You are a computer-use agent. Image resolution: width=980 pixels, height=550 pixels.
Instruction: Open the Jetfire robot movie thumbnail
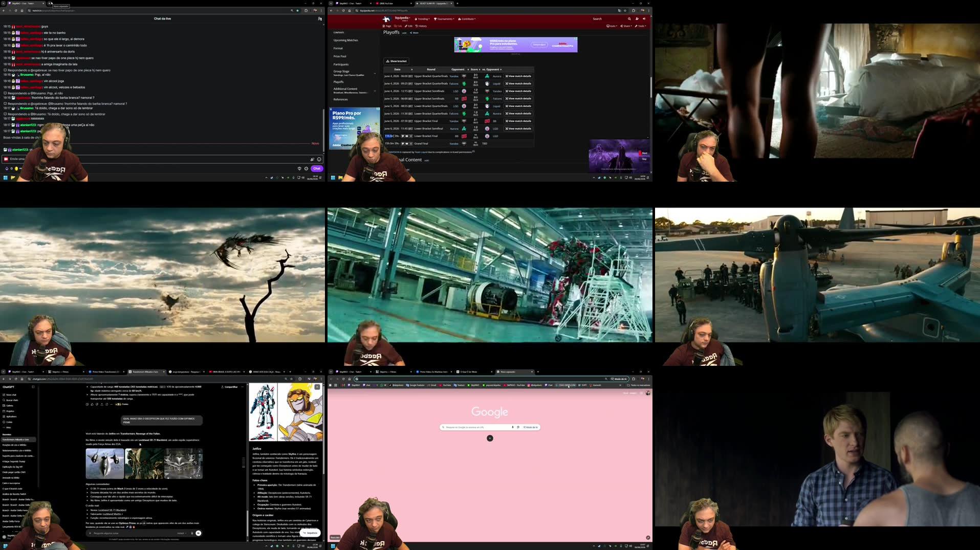point(144,464)
